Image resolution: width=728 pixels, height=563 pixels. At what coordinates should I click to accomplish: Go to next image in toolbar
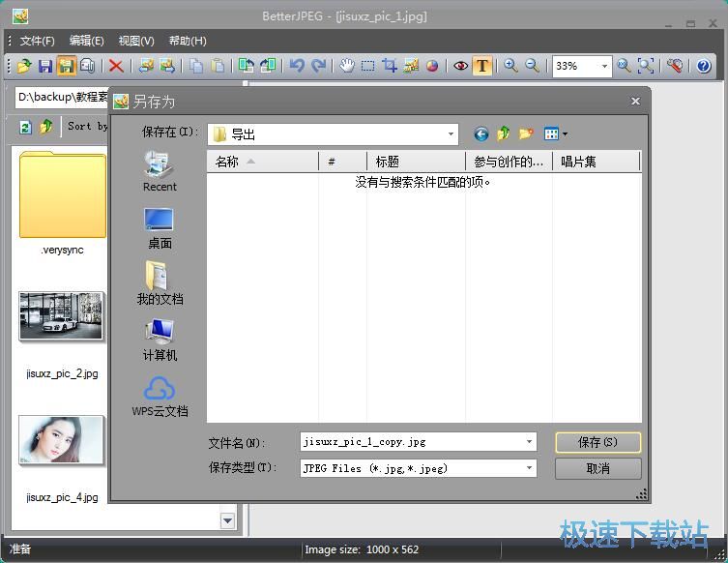pyautogui.click(x=166, y=66)
